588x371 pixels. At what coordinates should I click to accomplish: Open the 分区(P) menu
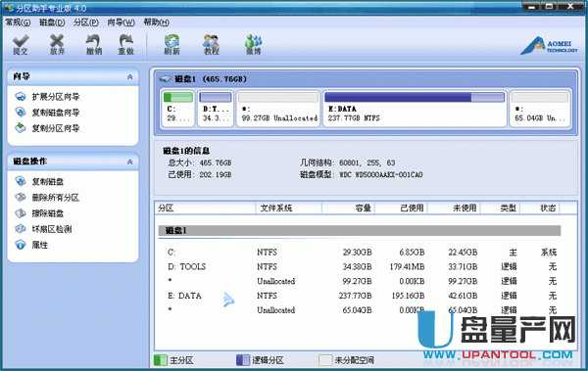(x=86, y=23)
